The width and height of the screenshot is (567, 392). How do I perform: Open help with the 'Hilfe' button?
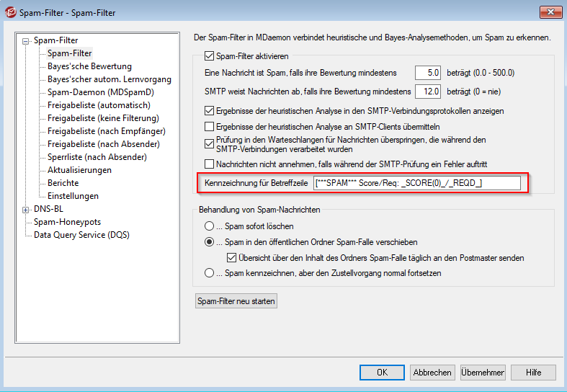(533, 373)
